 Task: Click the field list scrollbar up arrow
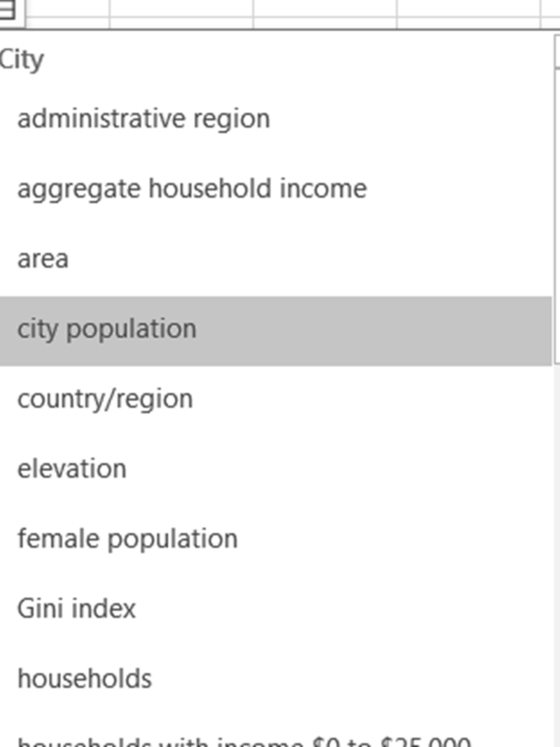coord(558,51)
